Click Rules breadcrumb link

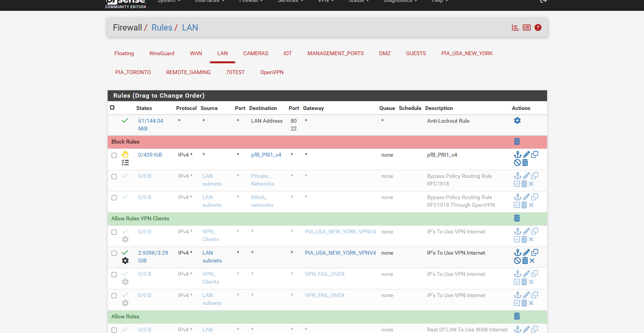coord(162,27)
